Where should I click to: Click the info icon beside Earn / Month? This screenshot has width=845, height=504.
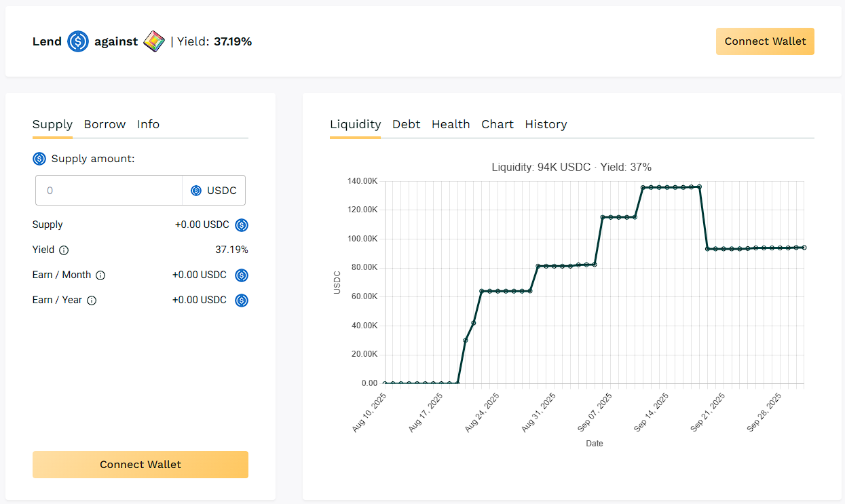[100, 275]
